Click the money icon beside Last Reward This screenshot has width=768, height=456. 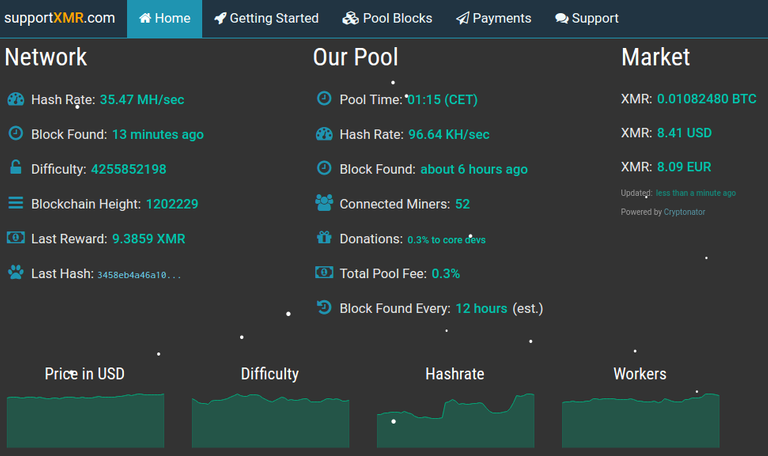tap(16, 238)
